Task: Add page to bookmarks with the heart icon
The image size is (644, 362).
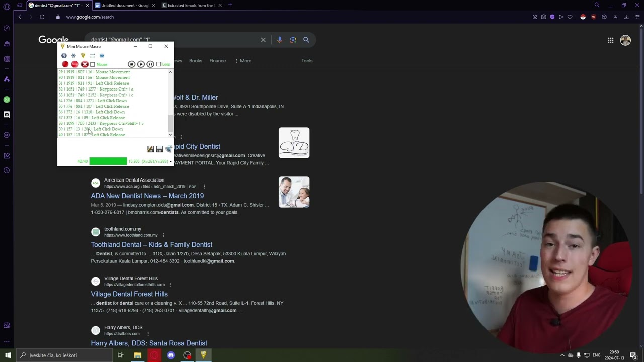Action: pyautogui.click(x=570, y=17)
